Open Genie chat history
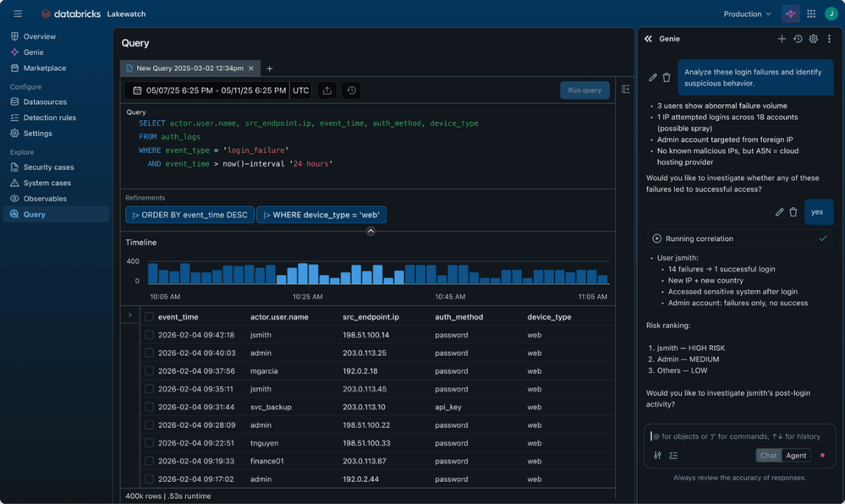Image resolution: width=845 pixels, height=504 pixels. [x=798, y=39]
